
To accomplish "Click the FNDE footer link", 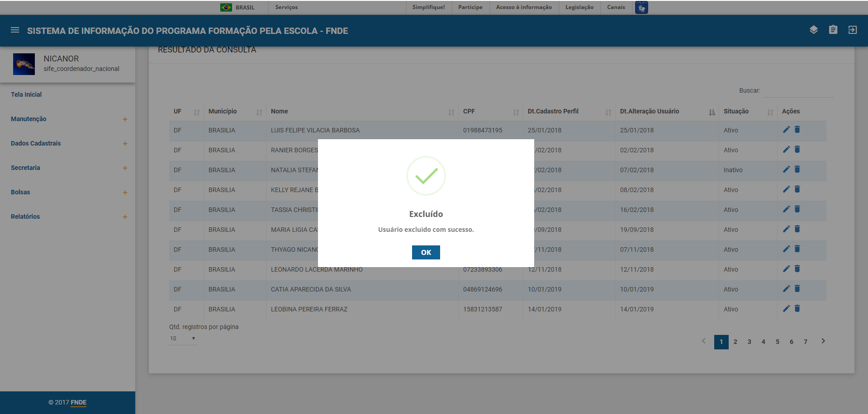I will [78, 402].
